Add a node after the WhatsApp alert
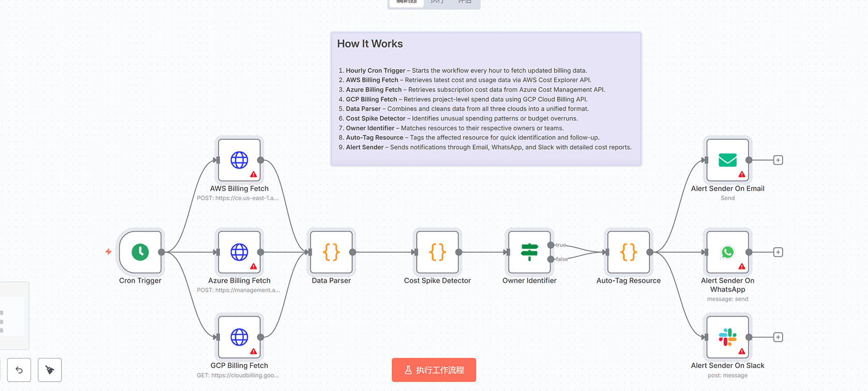Image resolution: width=868 pixels, height=391 pixels. [x=778, y=252]
